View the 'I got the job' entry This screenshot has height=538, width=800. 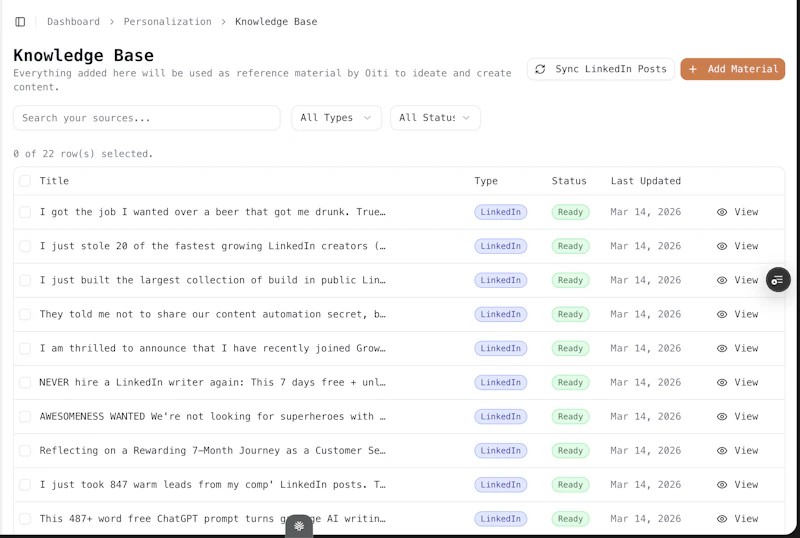(737, 212)
